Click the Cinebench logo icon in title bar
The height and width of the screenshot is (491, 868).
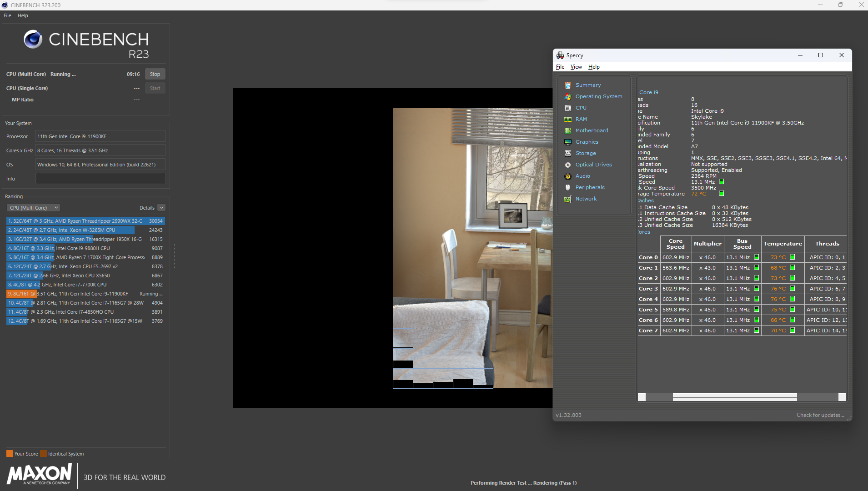click(x=5, y=5)
